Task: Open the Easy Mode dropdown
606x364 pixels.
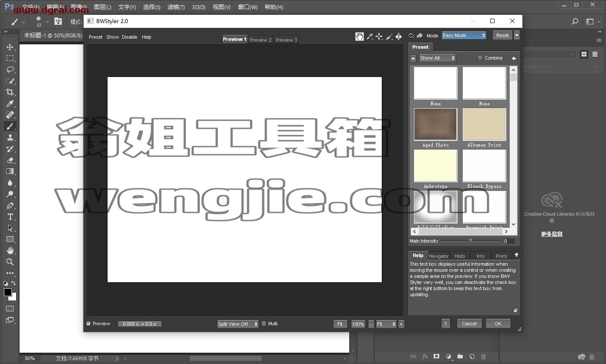Action: point(464,35)
